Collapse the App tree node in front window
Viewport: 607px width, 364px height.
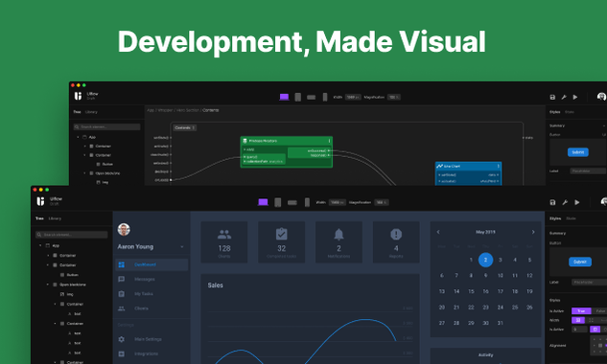click(x=40, y=245)
